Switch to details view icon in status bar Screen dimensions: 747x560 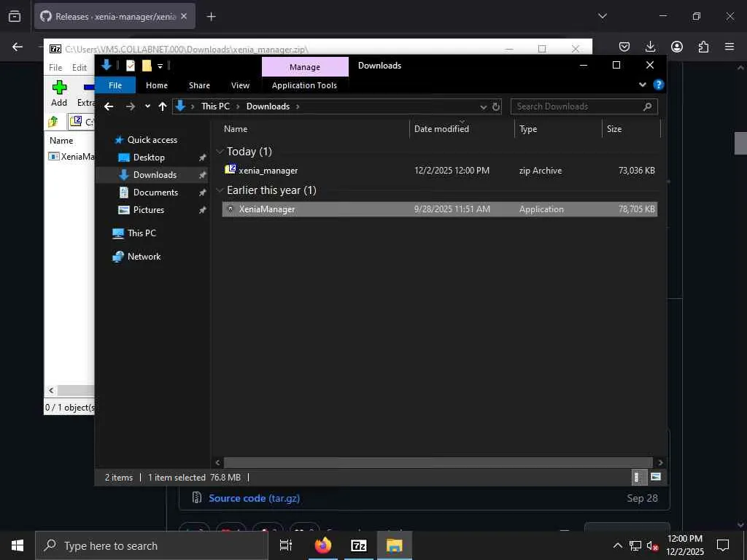tap(638, 477)
